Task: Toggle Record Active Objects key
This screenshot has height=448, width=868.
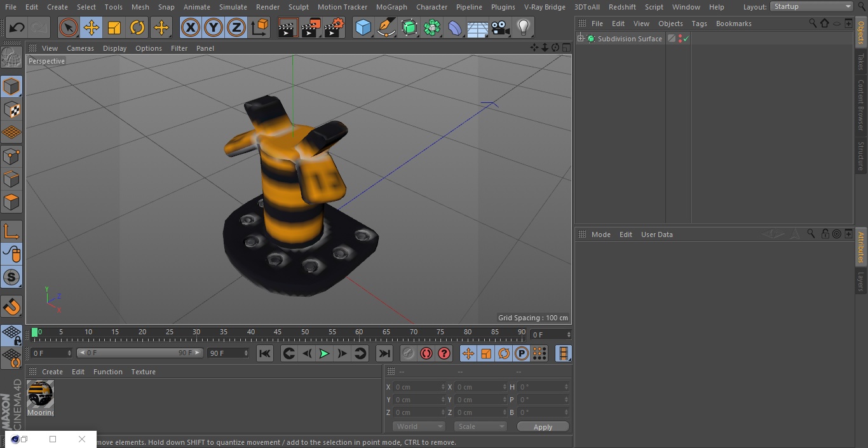Action: (x=409, y=353)
